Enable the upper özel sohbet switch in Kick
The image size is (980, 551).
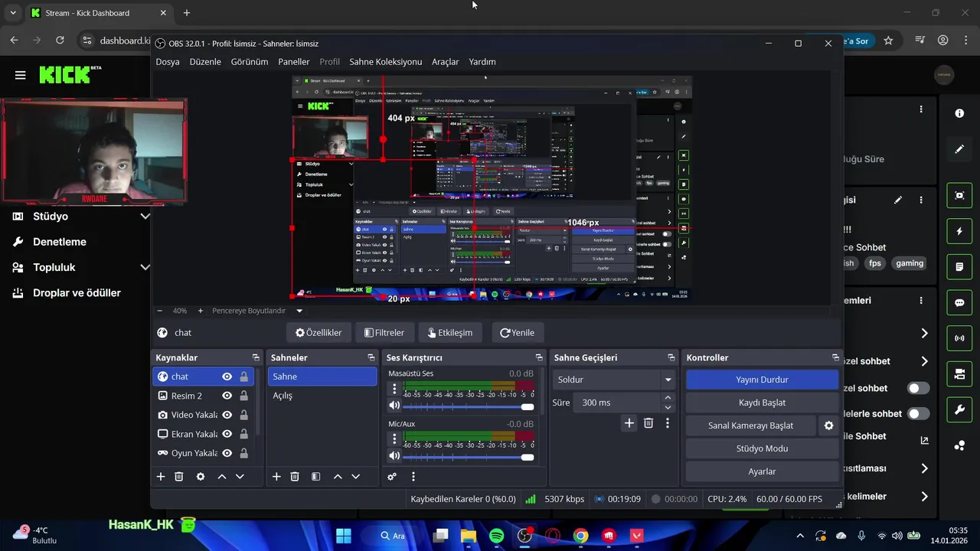point(918,388)
